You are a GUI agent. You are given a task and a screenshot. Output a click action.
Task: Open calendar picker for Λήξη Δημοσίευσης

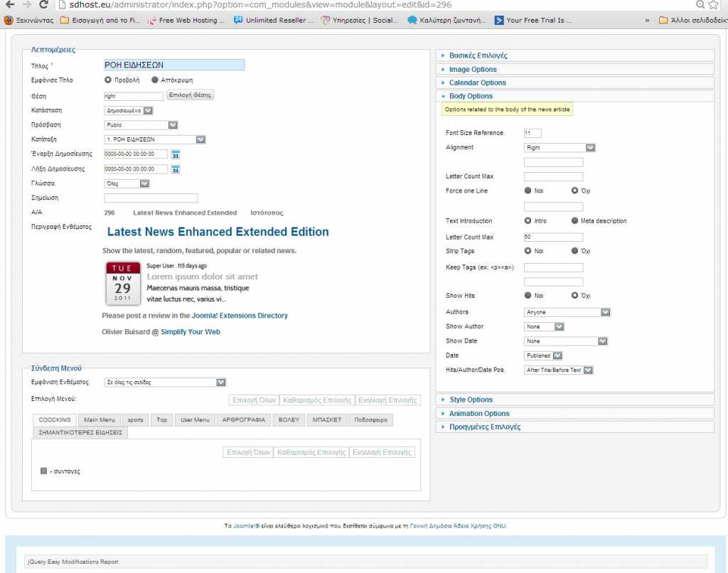click(176, 169)
